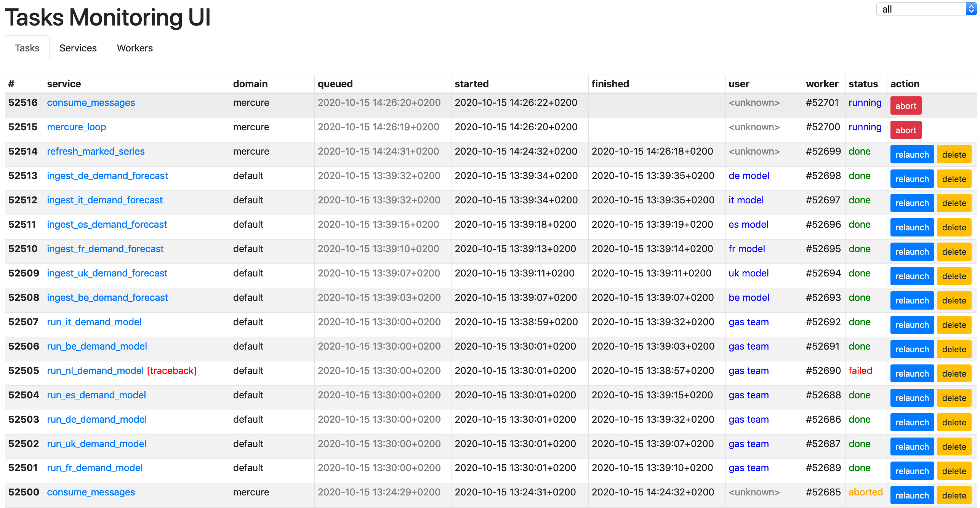
Task: Open gas team user for run_it_demand_model
Action: [748, 322]
